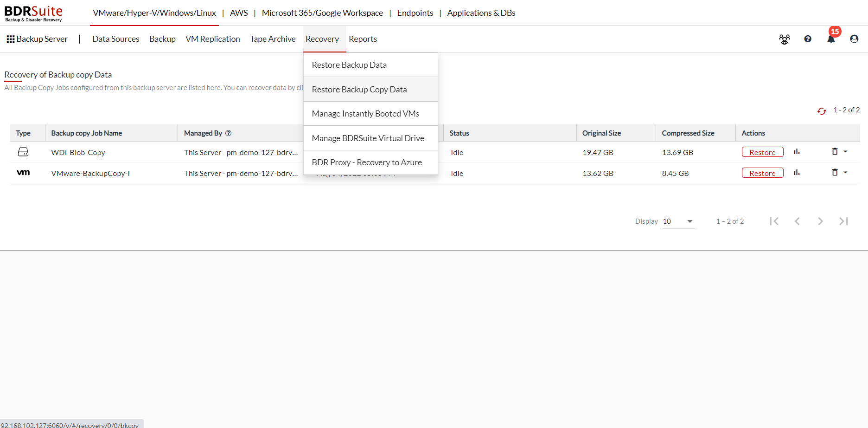Click the vm type icon for VMware-BackupCopy-I

pos(23,173)
